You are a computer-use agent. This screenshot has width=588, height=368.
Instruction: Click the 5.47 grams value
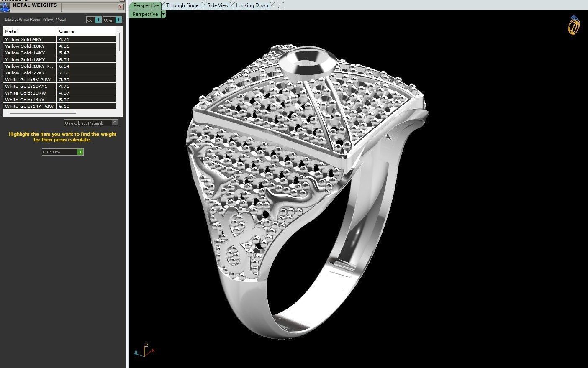point(64,53)
